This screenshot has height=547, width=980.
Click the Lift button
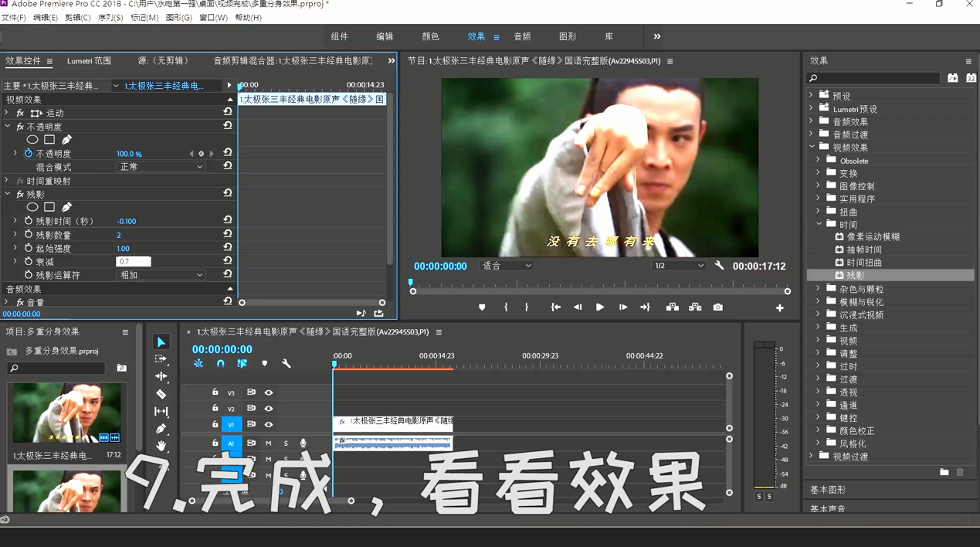coord(673,307)
